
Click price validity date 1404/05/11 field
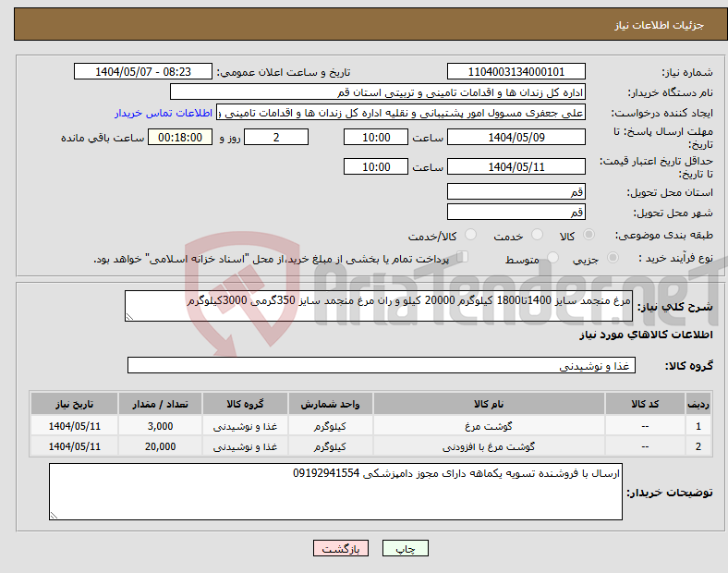(516, 166)
